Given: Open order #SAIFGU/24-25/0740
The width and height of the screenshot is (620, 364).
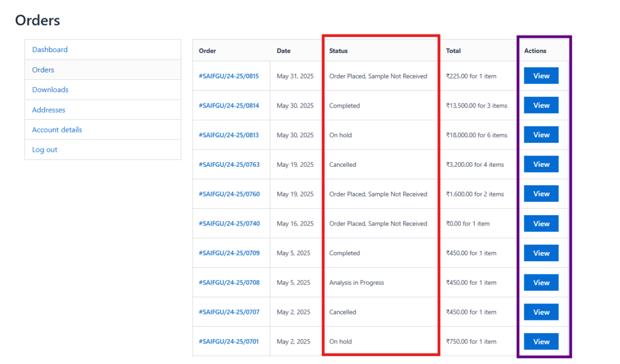Looking at the screenshot, I should [229, 224].
